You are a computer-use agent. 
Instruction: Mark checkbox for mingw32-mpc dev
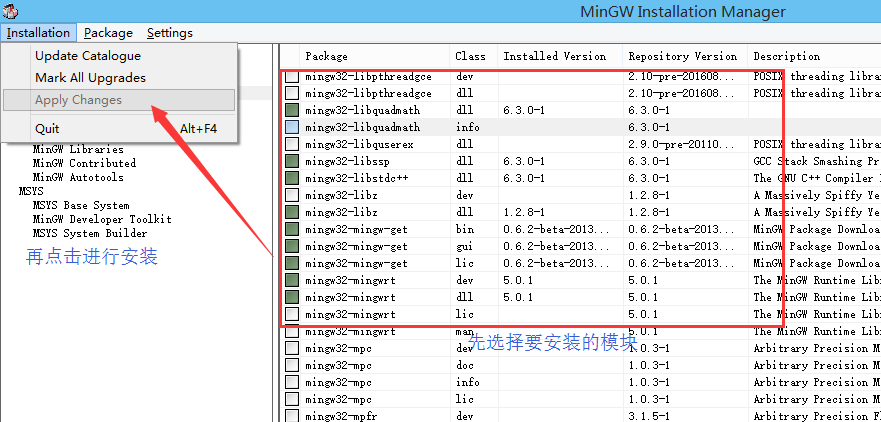(x=292, y=348)
